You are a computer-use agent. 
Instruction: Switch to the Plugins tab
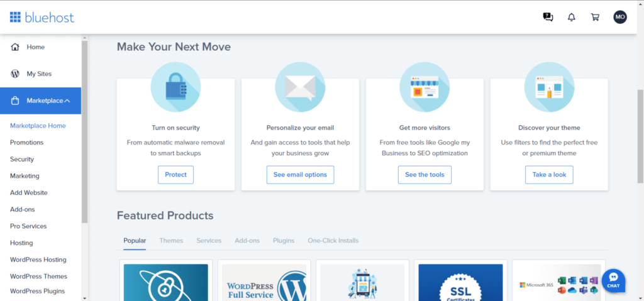tap(283, 241)
